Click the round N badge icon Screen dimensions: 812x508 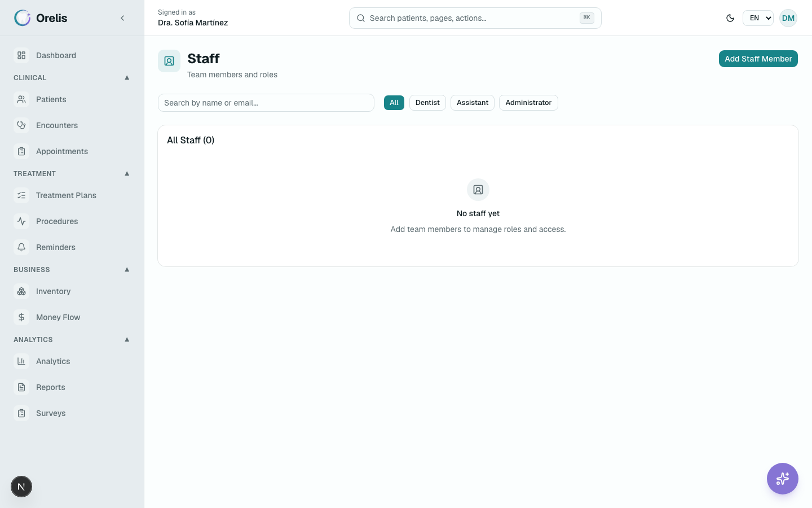(x=21, y=487)
